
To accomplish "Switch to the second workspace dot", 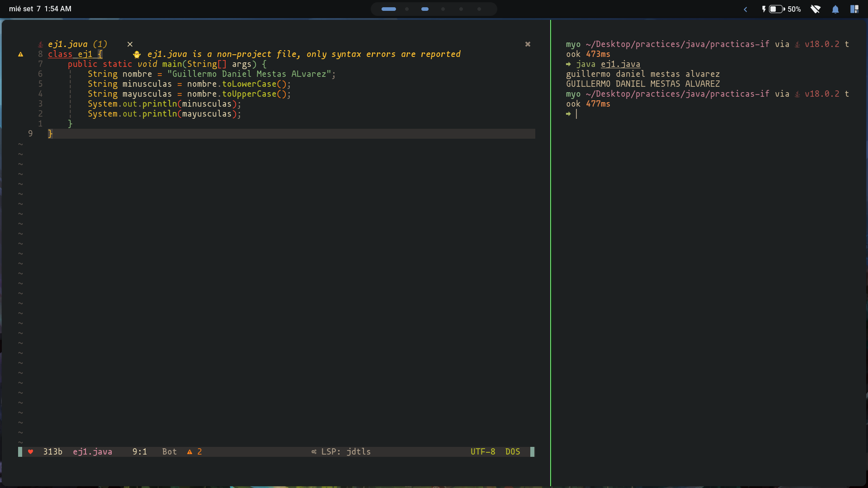I will tap(407, 9).
